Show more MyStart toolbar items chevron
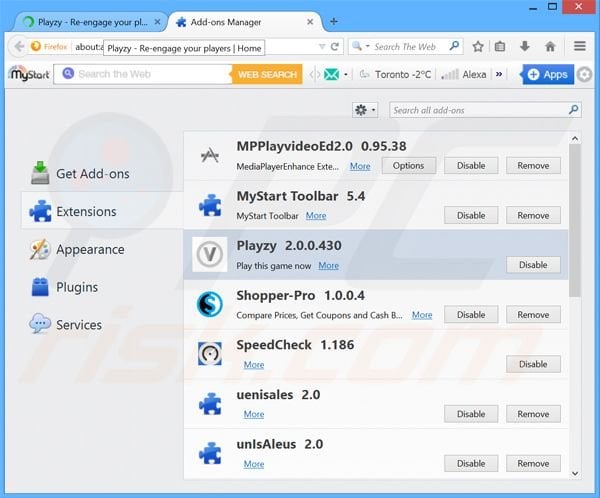Viewport: 600px width, 498px height. point(499,74)
